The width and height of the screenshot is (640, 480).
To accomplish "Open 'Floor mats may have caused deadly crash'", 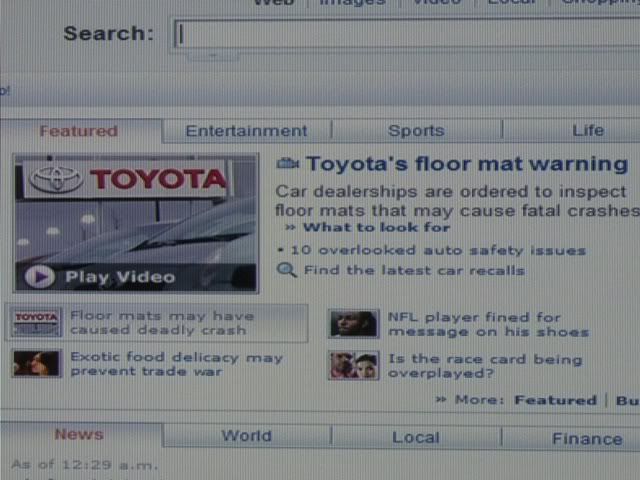I will 162,323.
